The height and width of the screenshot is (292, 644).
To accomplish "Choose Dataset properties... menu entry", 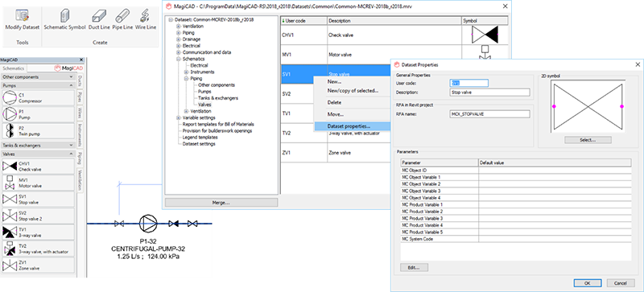I will 352,126.
